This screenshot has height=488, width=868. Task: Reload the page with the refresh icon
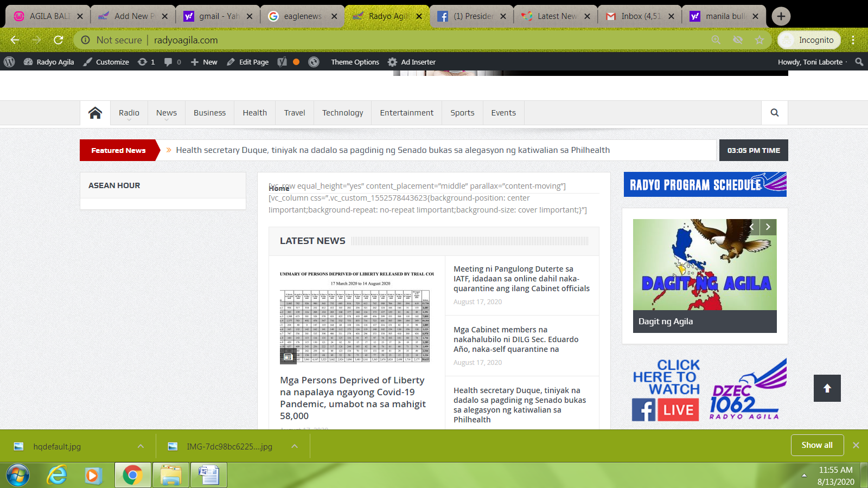tap(59, 40)
